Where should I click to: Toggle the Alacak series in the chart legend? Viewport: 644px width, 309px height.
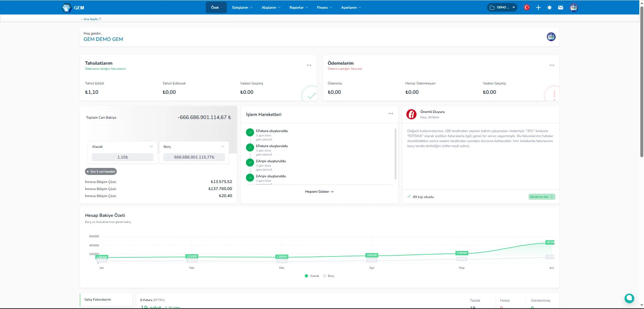coord(311,276)
